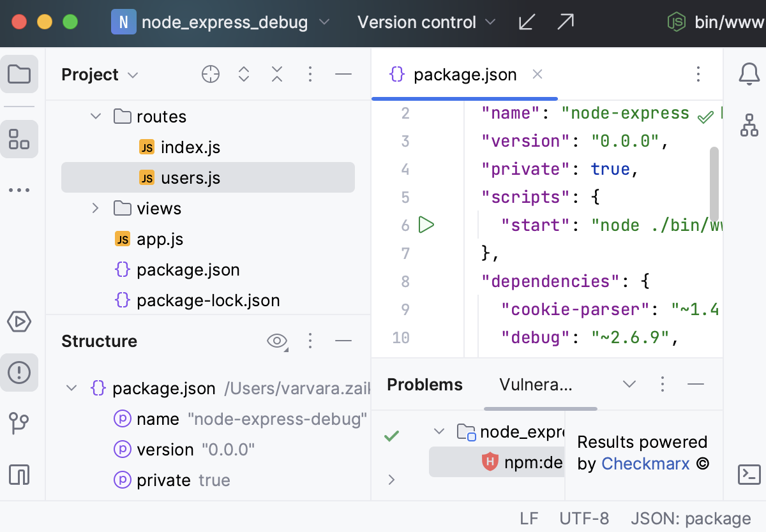Image resolution: width=766 pixels, height=532 pixels.
Task: Open the Problems tool window icon
Action: (x=19, y=372)
